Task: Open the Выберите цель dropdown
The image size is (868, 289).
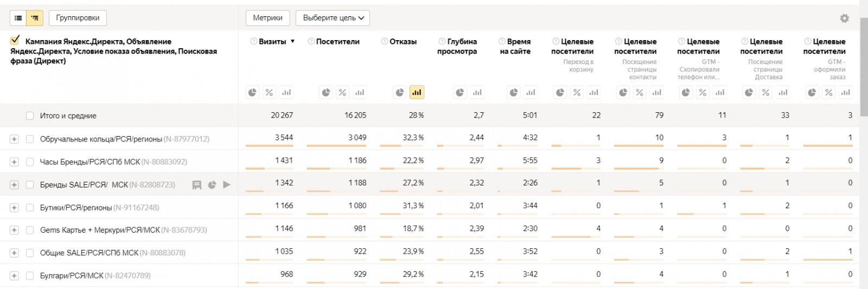Action: click(x=333, y=18)
